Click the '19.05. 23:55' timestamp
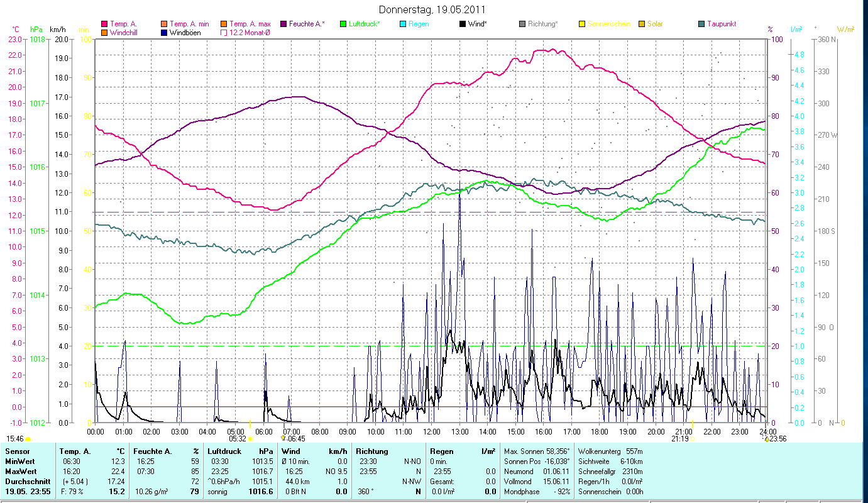The height and width of the screenshot is (503, 868). [x=29, y=491]
